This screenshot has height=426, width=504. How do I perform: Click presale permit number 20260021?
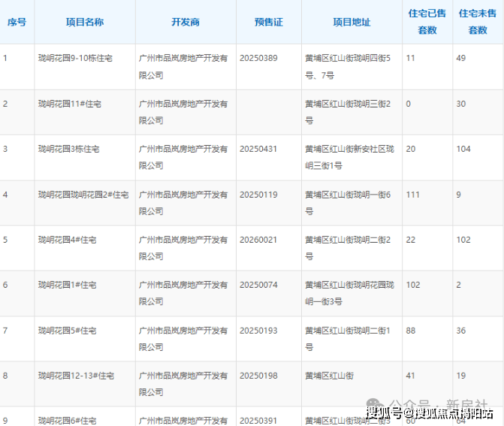[258, 240]
